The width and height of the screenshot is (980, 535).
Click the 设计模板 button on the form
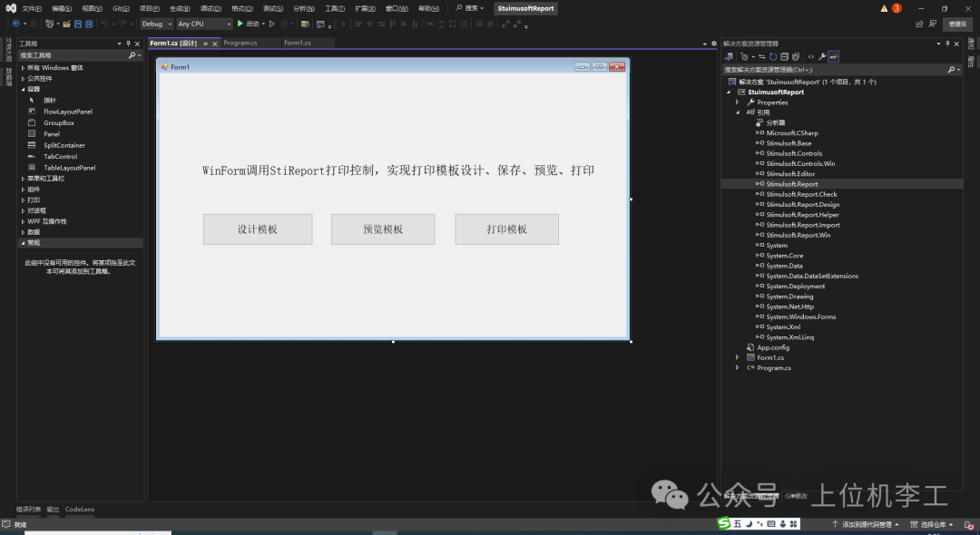coord(257,229)
